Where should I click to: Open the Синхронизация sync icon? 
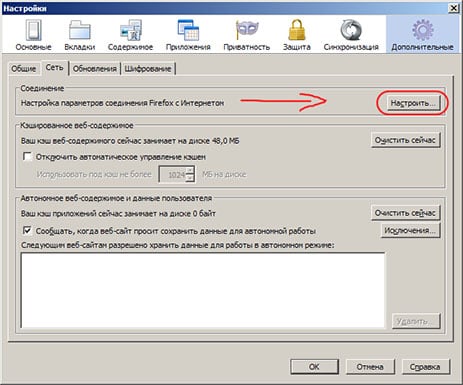click(x=351, y=30)
